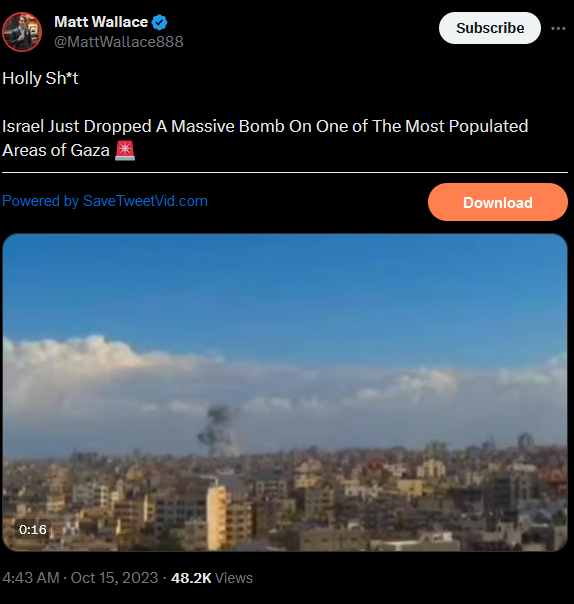Click the red siren emoji
The width and height of the screenshot is (574, 604).
125,150
